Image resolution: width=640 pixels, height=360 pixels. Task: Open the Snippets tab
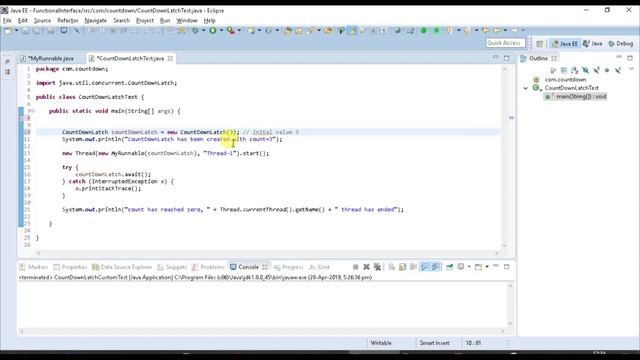[x=172, y=267]
